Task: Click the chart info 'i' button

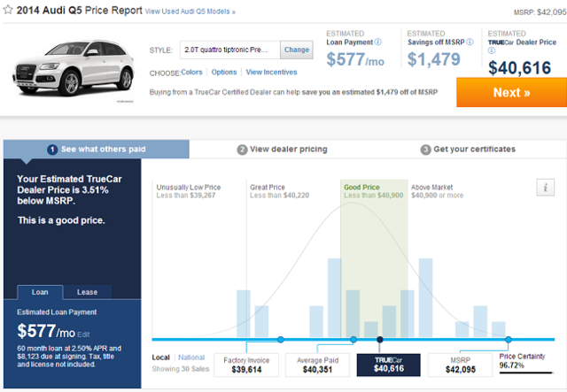Action: [546, 187]
